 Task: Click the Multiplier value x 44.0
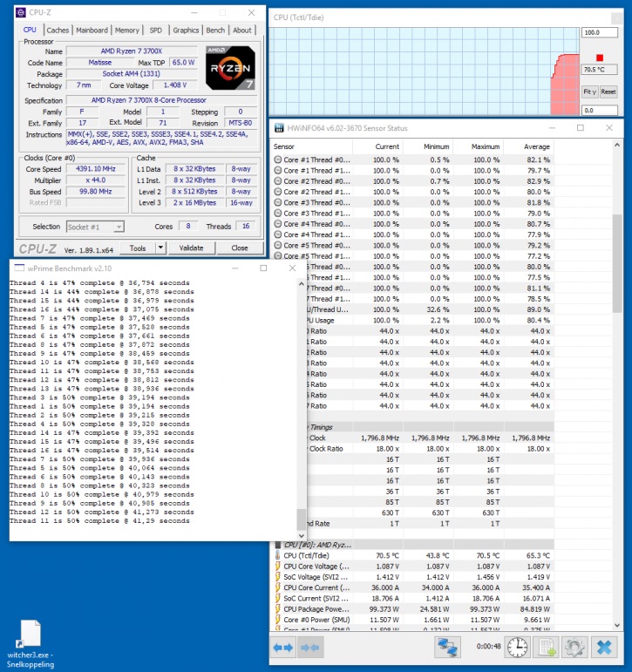click(96, 180)
